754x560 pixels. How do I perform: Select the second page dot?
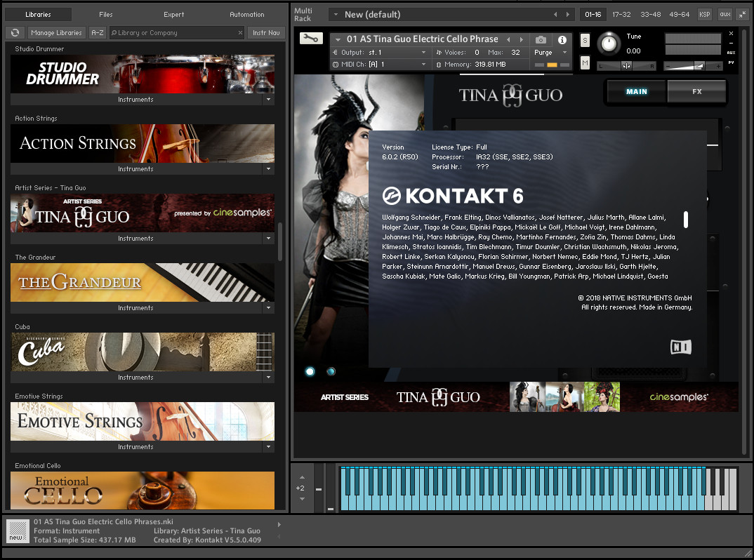(331, 371)
